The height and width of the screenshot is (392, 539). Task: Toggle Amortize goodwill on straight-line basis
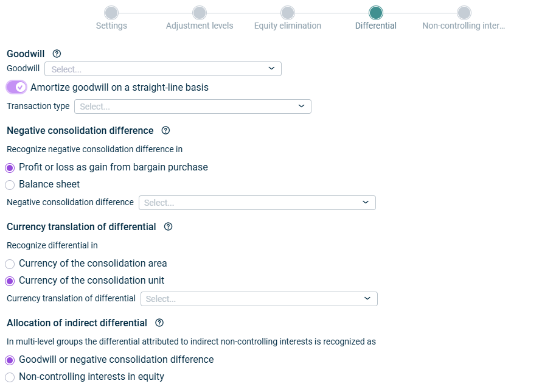[x=16, y=87]
